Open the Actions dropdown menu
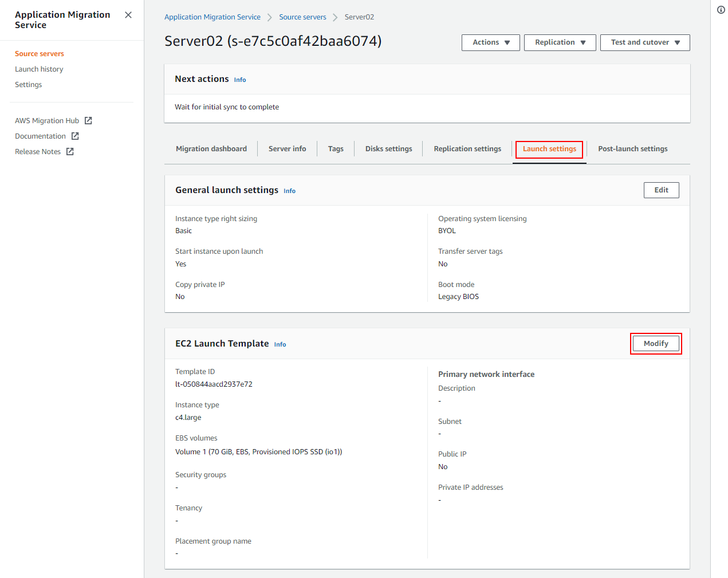 [x=490, y=42]
